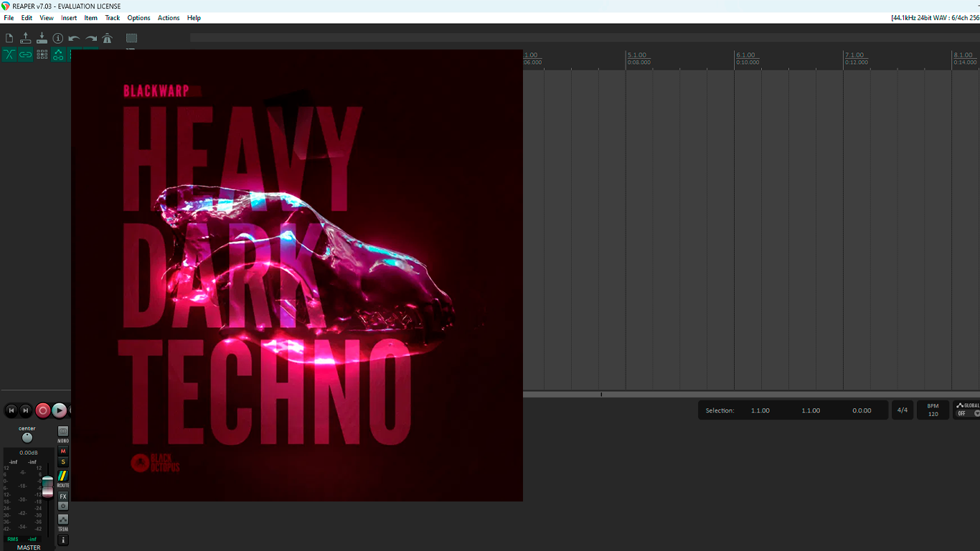
Task: Toggle item grouping chain-link button
Action: [26, 55]
